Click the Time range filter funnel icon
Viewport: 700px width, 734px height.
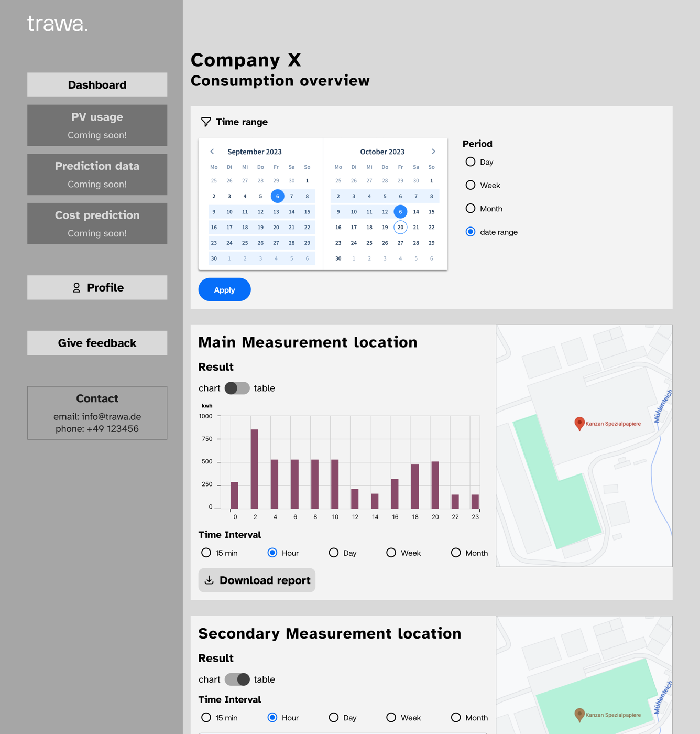point(206,122)
